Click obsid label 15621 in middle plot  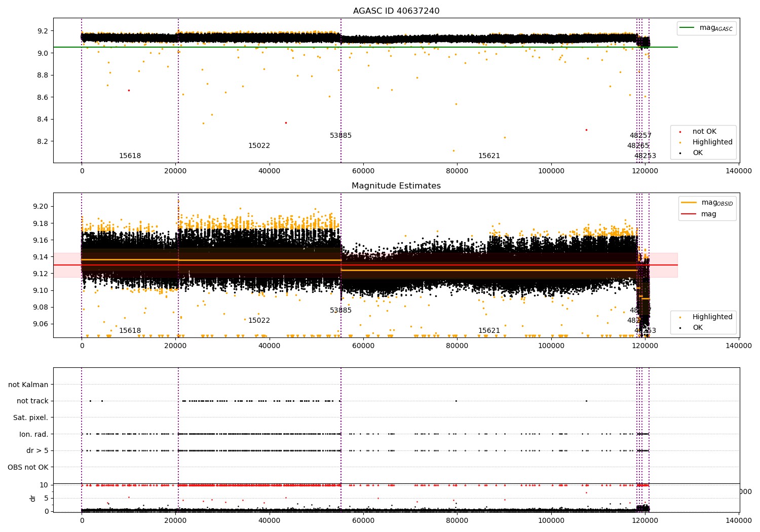point(489,331)
